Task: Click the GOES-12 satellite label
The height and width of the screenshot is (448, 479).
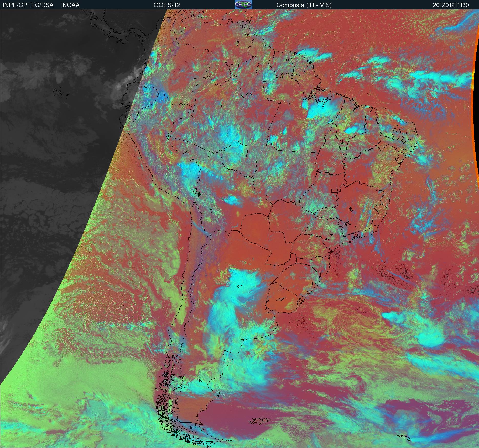Action: tap(167, 5)
